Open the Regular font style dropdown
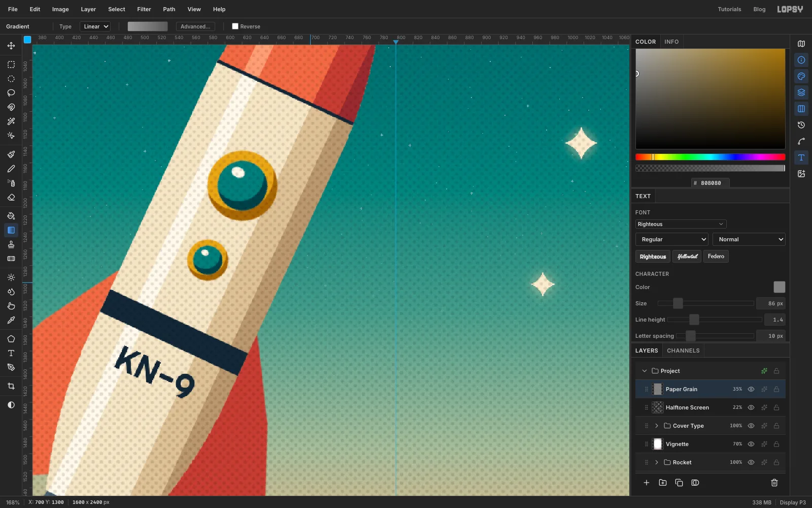Image resolution: width=812 pixels, height=508 pixels. pos(672,239)
